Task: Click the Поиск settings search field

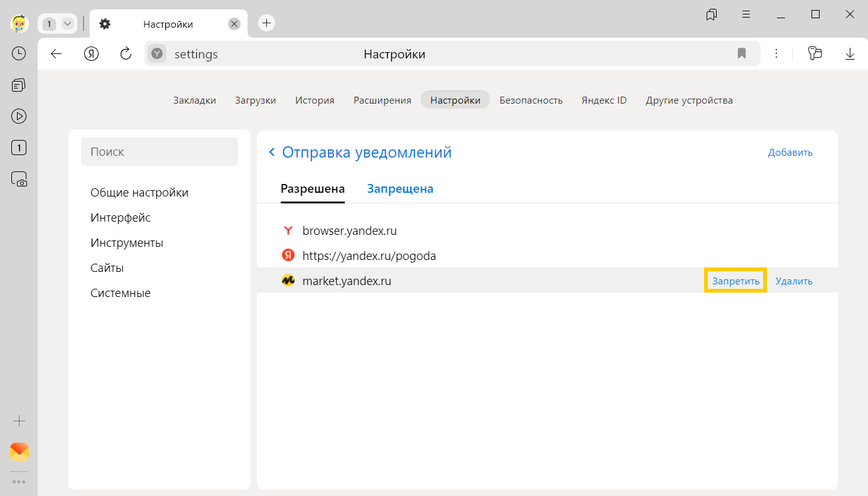Action: tap(160, 152)
